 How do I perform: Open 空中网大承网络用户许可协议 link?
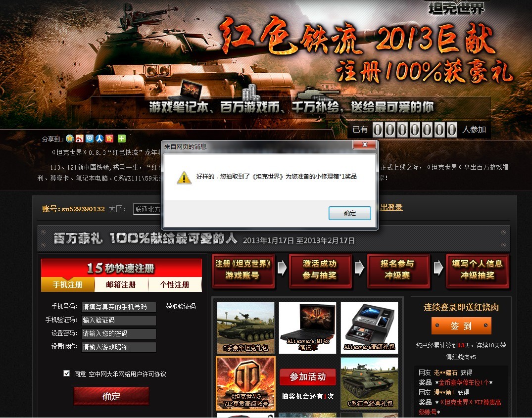click(127, 374)
